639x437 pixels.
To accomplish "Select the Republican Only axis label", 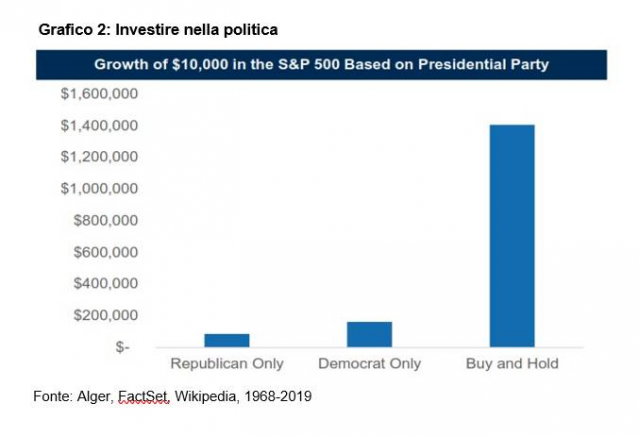I will (x=227, y=363).
